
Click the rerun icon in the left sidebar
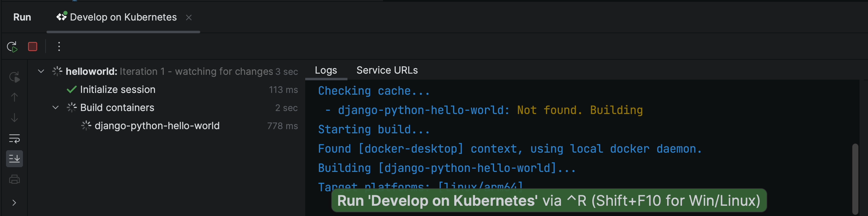(x=14, y=77)
